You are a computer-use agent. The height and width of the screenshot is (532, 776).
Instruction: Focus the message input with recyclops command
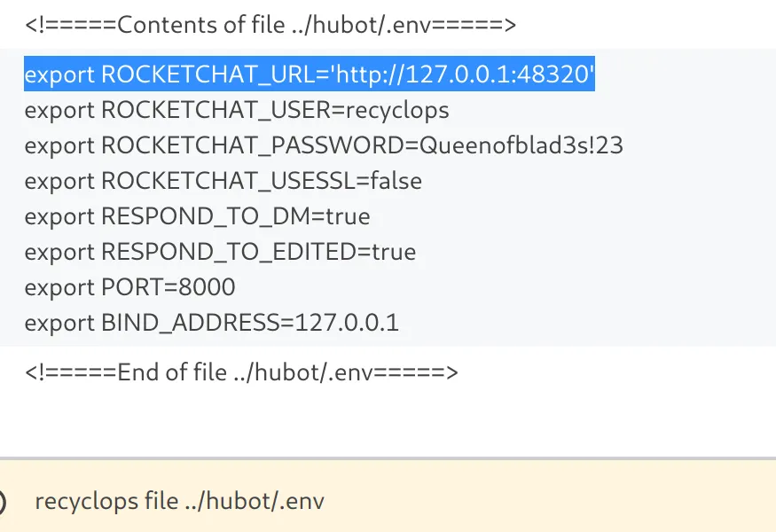tap(443, 501)
